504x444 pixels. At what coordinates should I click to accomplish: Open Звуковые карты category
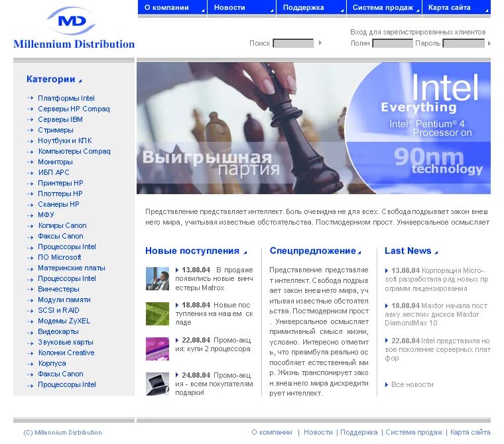point(66,342)
